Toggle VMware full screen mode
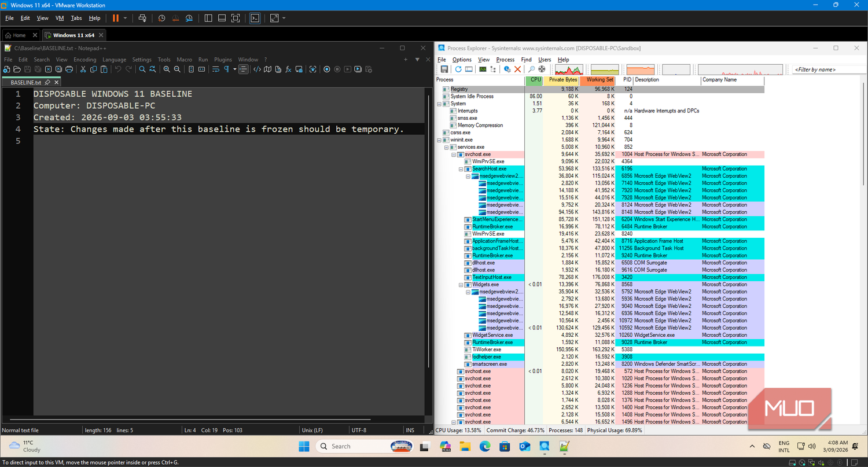The width and height of the screenshot is (868, 467). coord(236,18)
